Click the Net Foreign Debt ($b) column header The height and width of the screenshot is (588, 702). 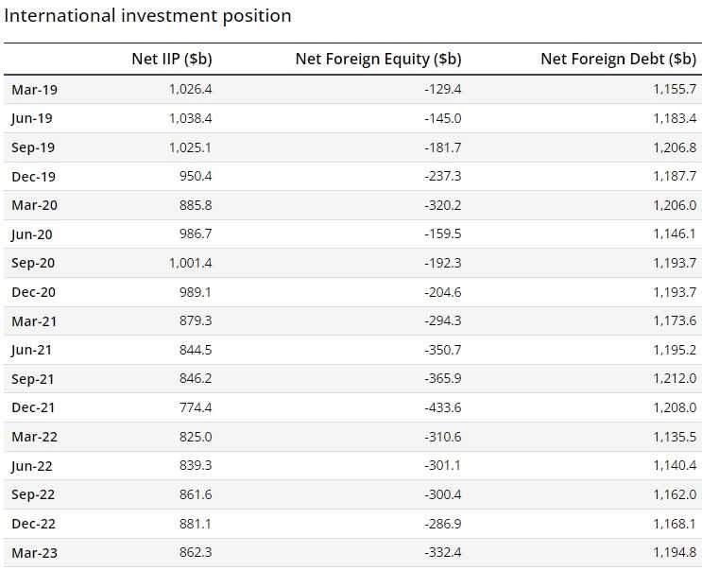pyautogui.click(x=618, y=59)
